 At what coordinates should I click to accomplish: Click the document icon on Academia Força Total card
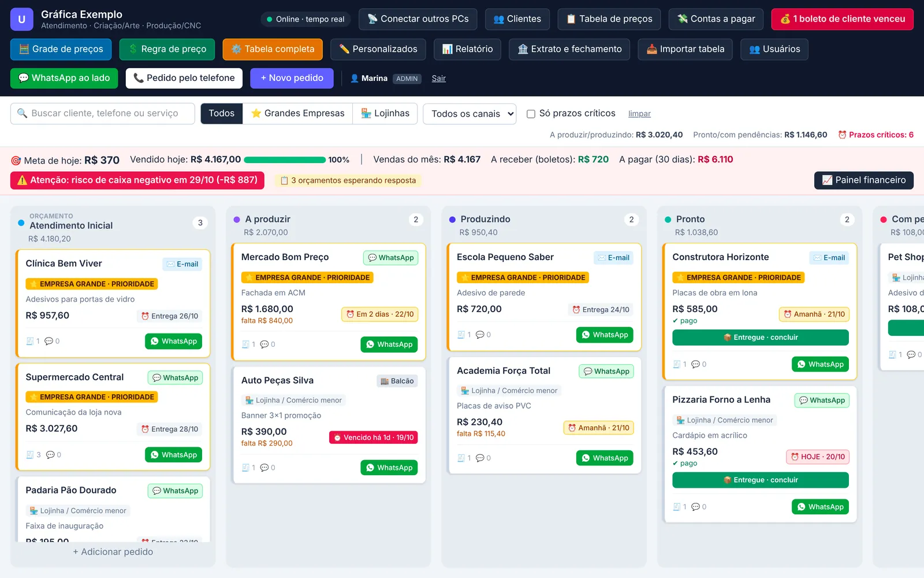click(x=461, y=458)
